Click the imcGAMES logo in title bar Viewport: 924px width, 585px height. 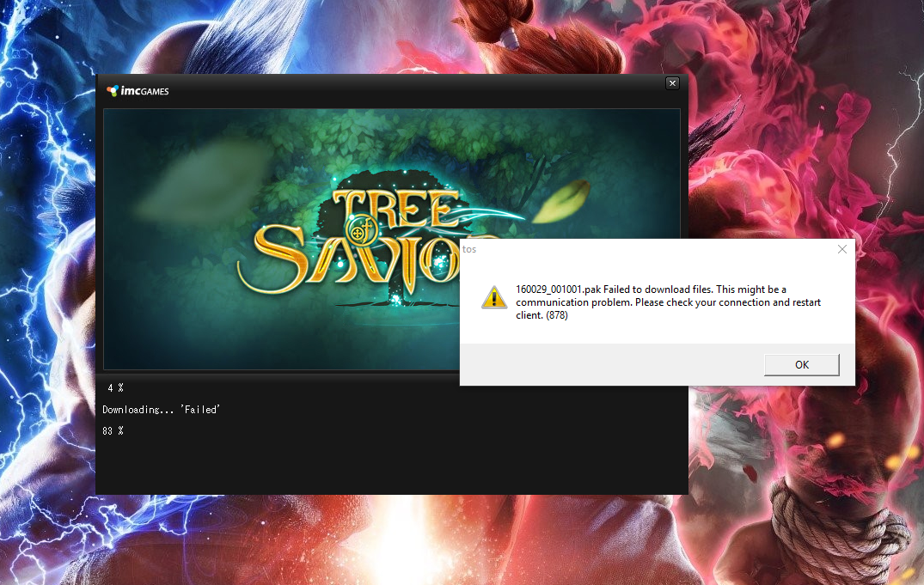click(x=138, y=91)
